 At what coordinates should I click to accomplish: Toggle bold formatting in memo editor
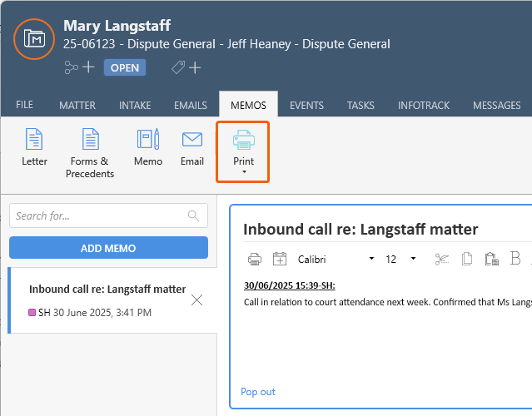point(515,259)
